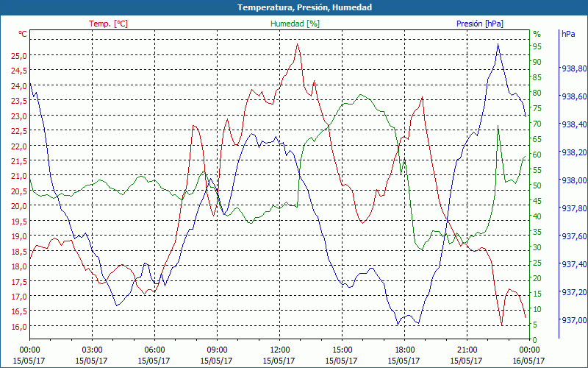
Task: Click the 938,40 pressure axis value
Action: [x=574, y=124]
